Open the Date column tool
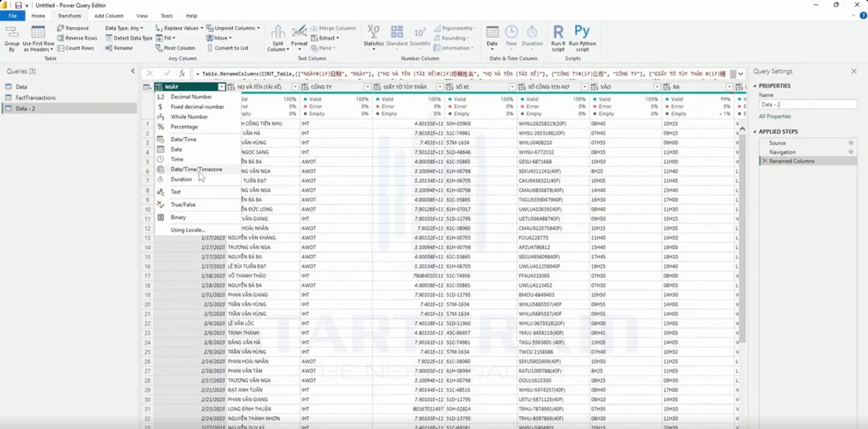This screenshot has height=429, width=868. 492,38
